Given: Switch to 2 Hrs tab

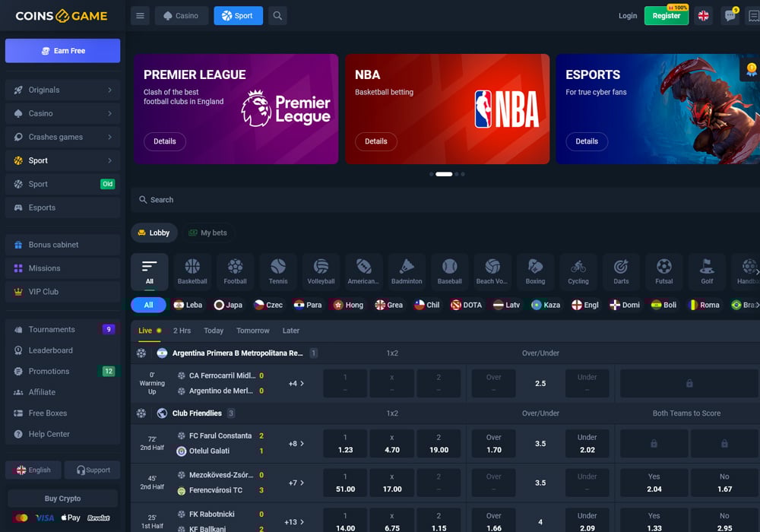Looking at the screenshot, I should pyautogui.click(x=182, y=331).
